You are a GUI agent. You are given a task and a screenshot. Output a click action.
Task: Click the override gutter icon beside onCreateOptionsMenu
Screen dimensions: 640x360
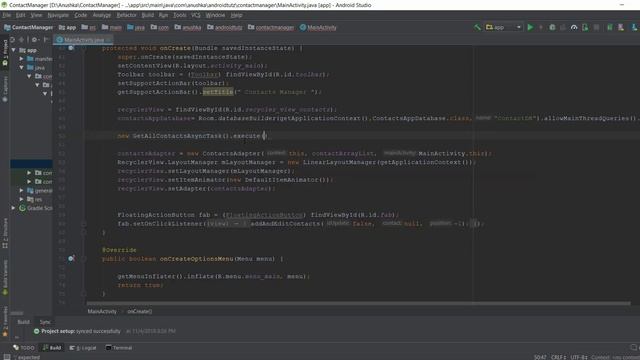pos(71,258)
